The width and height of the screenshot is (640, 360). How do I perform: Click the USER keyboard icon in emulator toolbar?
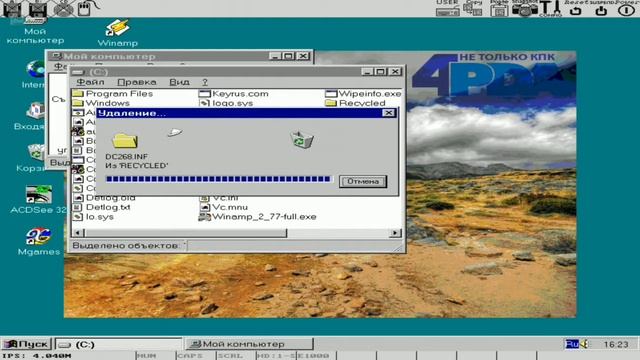tap(447, 8)
